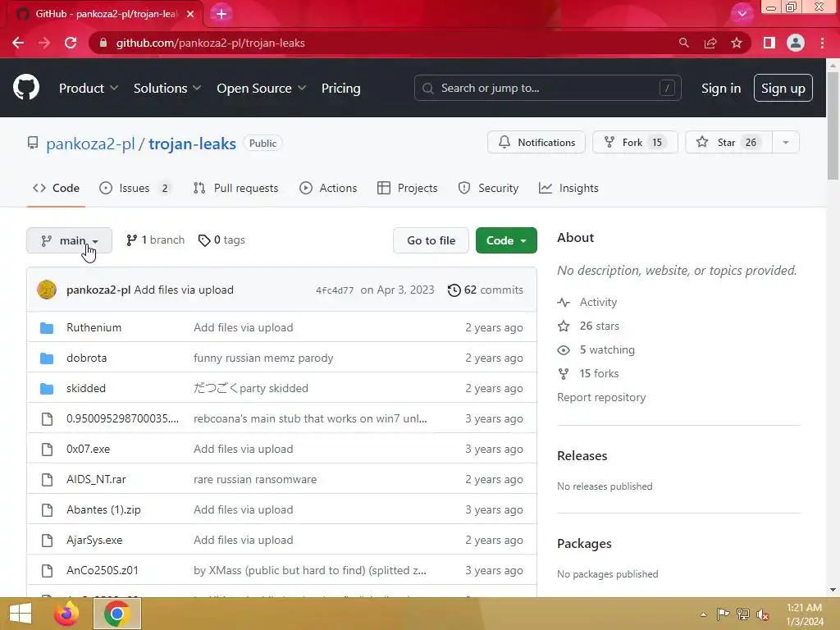Click the Search or jump to field
Screen dimensions: 840x630
click(x=547, y=88)
